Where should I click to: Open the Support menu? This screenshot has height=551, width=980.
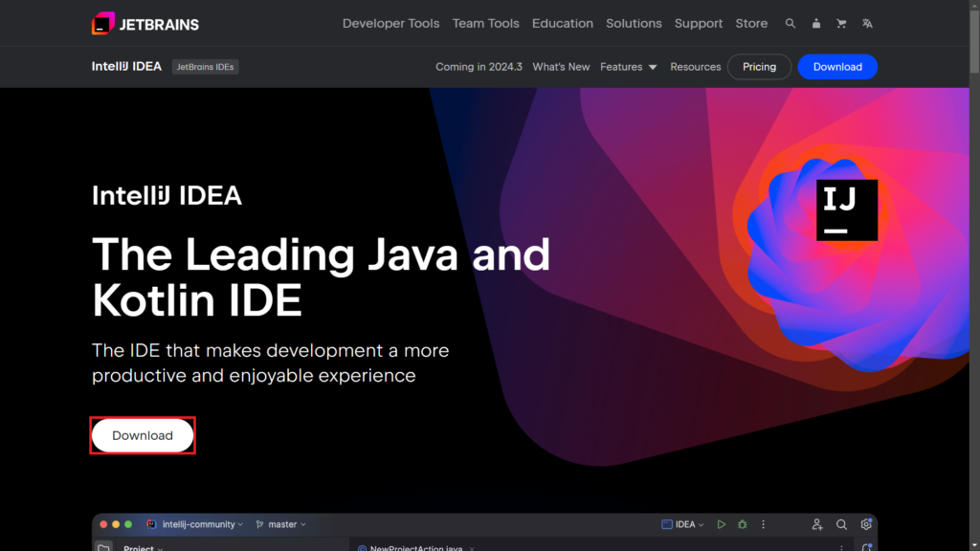pos(698,24)
